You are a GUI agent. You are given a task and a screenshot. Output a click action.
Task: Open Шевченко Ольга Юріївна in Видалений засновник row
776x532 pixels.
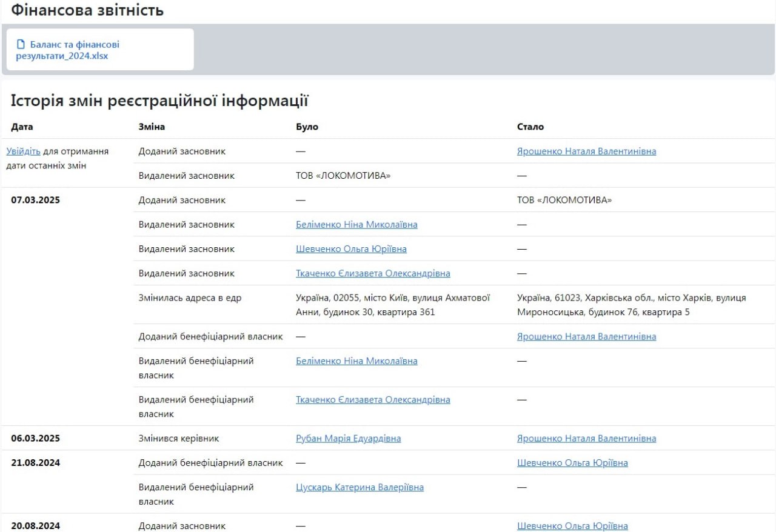(351, 249)
